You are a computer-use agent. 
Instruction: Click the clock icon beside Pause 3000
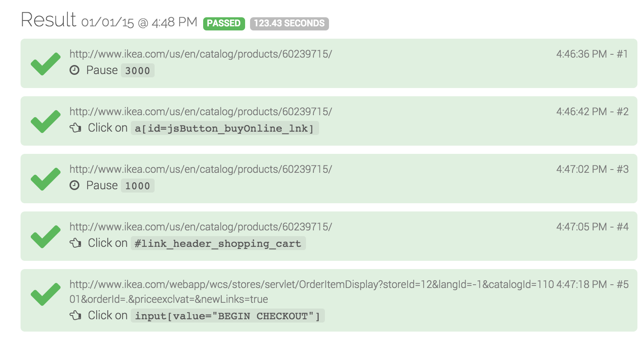[x=74, y=70]
